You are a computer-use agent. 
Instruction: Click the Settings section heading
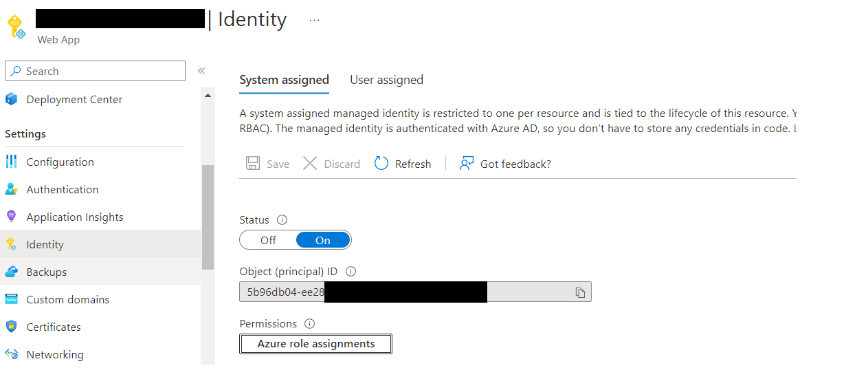point(25,133)
